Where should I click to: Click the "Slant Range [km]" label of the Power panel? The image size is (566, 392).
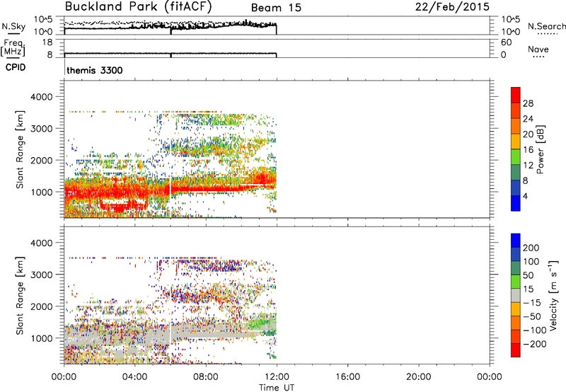(20, 149)
